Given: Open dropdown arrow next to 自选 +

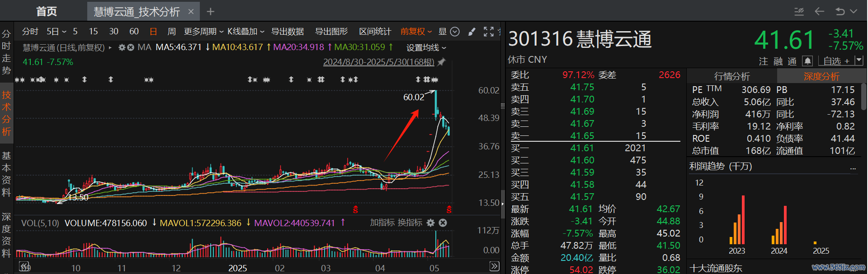Looking at the screenshot, I should point(859,60).
